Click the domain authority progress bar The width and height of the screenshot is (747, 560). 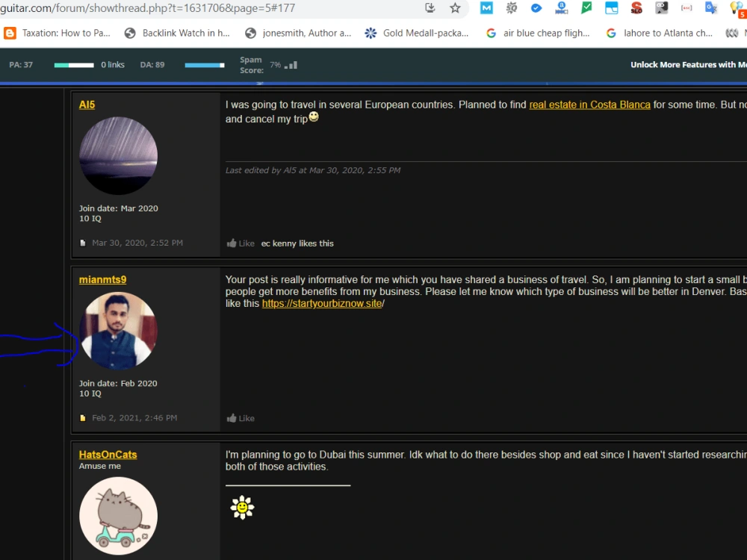click(205, 65)
